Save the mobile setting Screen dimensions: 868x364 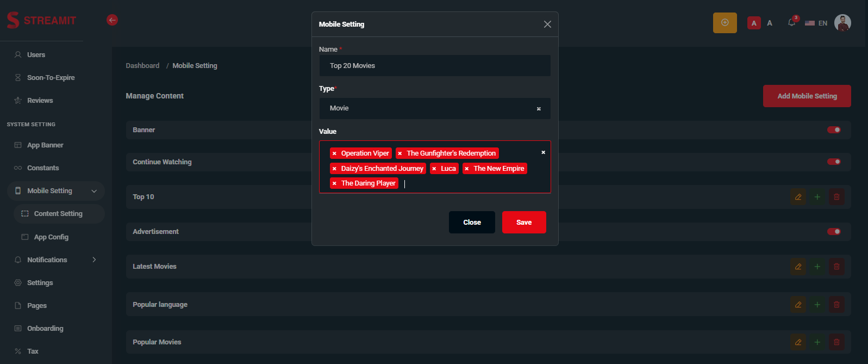pyautogui.click(x=523, y=223)
